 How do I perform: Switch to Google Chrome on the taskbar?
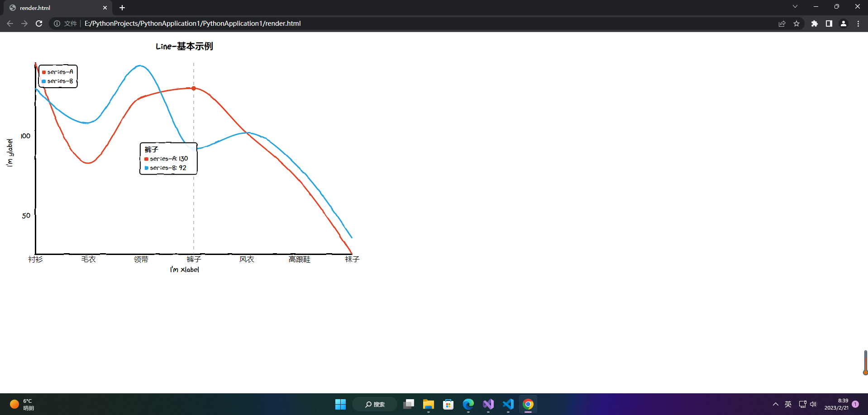tap(528, 404)
